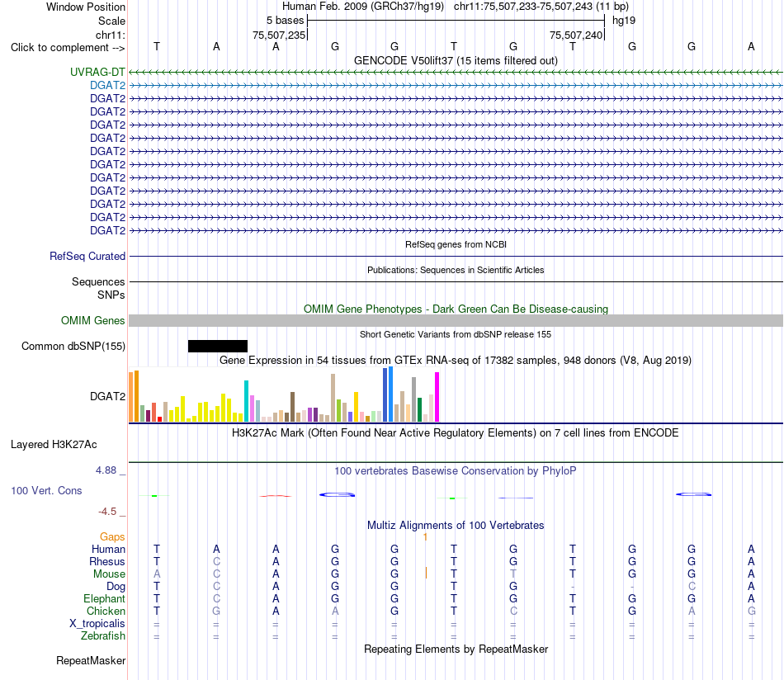Select the X_tropicalis species label
Viewport: 784px width, 680px height.
(97, 624)
